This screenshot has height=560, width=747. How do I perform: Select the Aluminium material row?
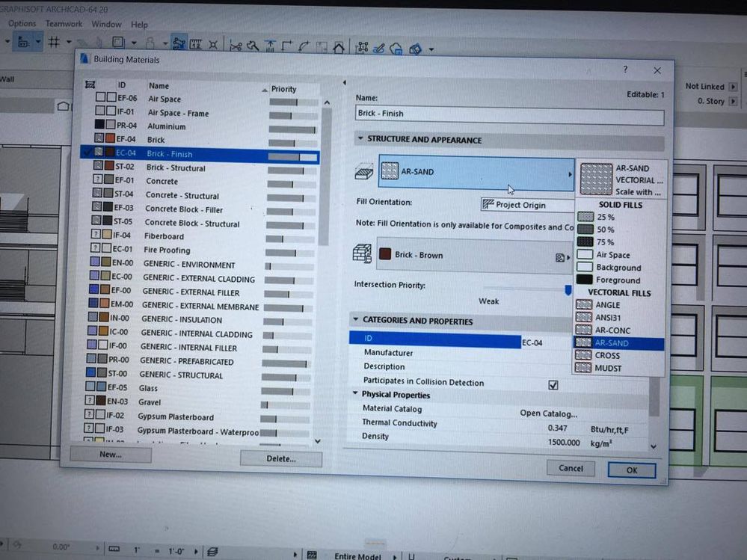coord(200,126)
